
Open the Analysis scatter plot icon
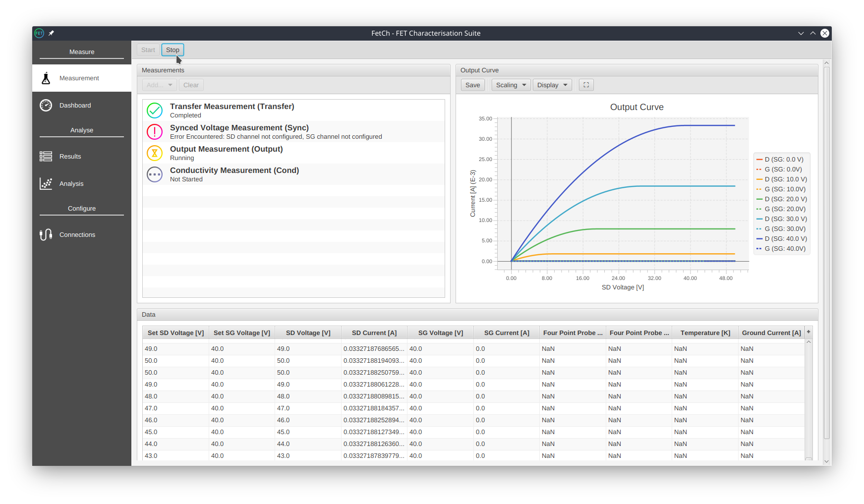point(46,184)
